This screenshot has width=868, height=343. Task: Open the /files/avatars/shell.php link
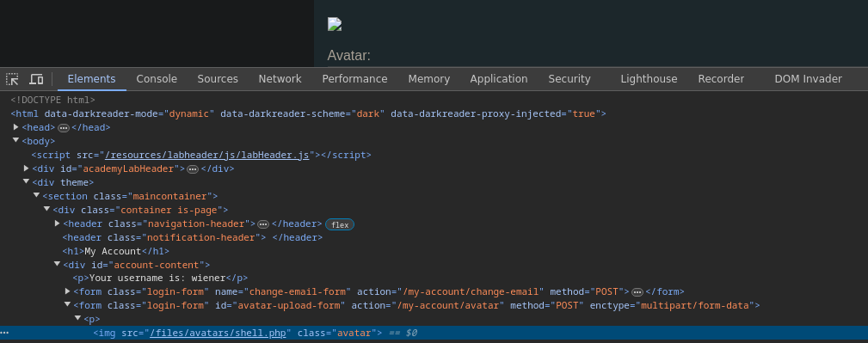[x=219, y=333]
